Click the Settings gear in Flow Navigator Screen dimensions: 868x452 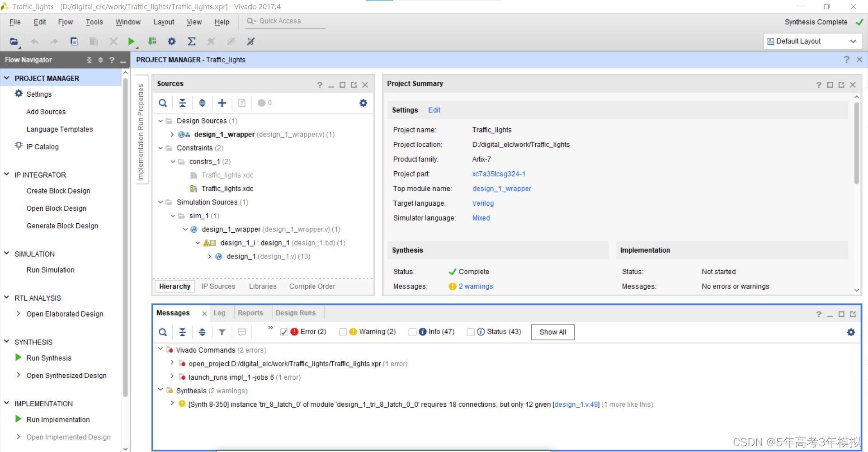(x=19, y=94)
